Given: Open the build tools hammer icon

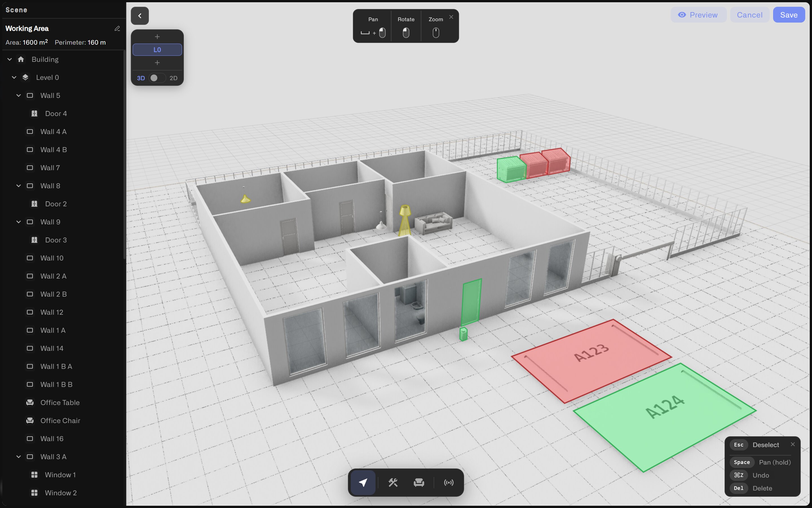Looking at the screenshot, I should tap(393, 483).
